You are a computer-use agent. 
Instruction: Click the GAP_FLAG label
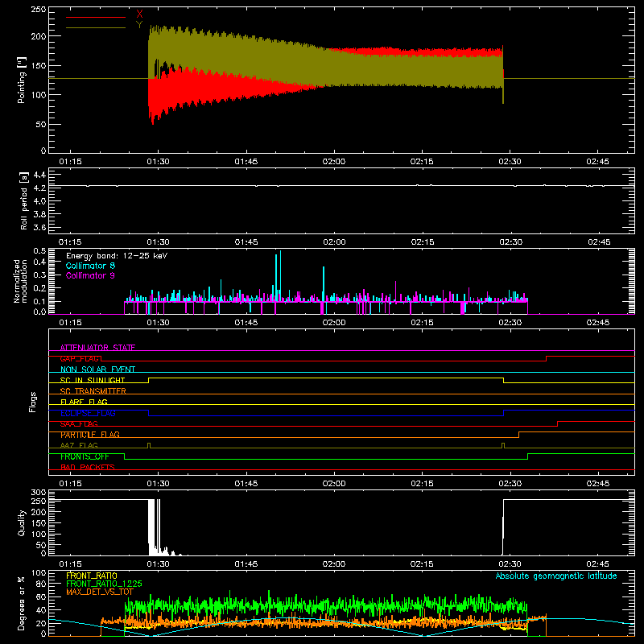80,358
